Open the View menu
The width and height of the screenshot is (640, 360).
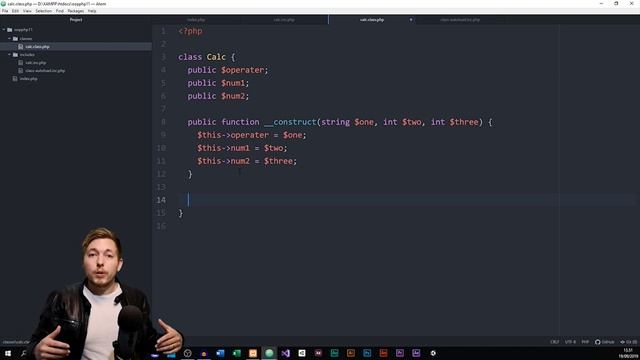(27, 11)
